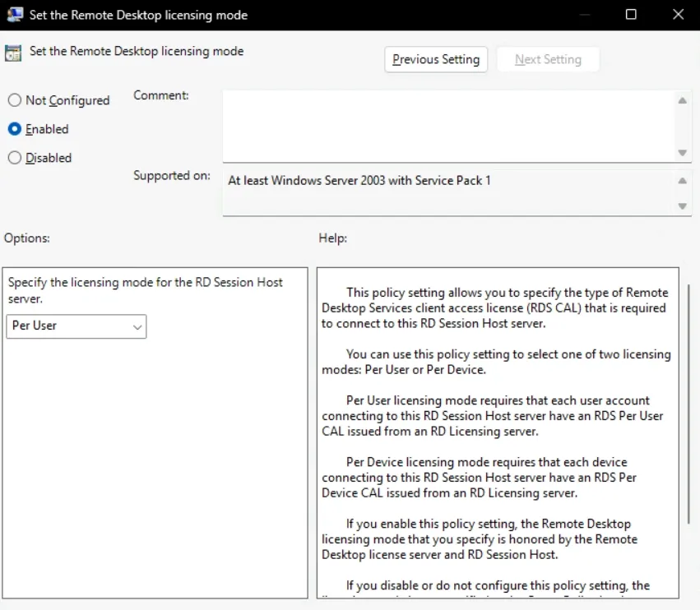The height and width of the screenshot is (610, 700).
Task: Click the 'Supported on:' label
Action: click(172, 176)
